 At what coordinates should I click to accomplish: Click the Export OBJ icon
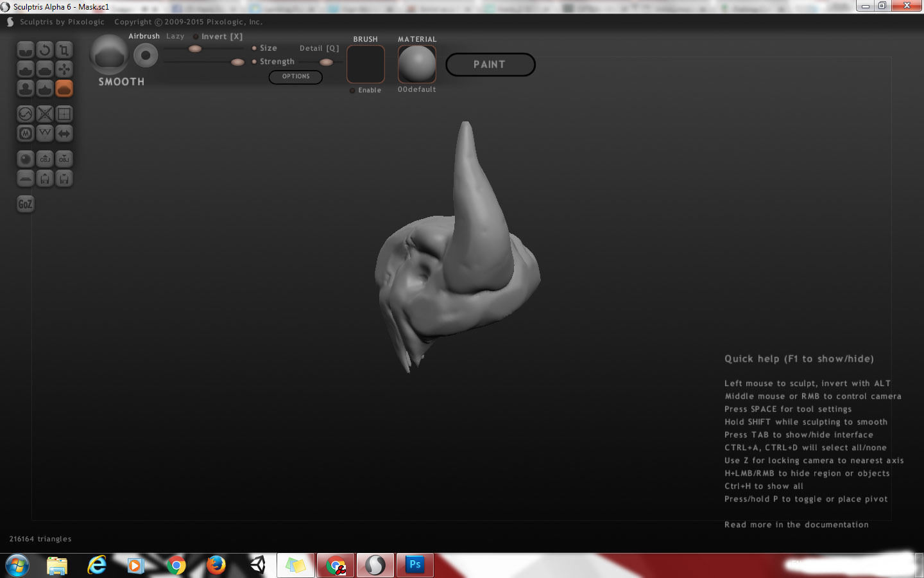(64, 159)
